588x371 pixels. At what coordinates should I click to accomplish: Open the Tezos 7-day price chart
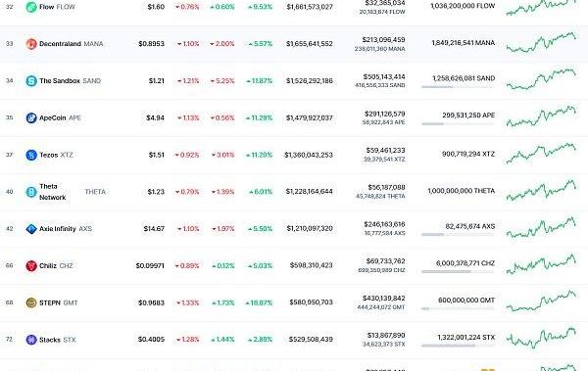541,154
